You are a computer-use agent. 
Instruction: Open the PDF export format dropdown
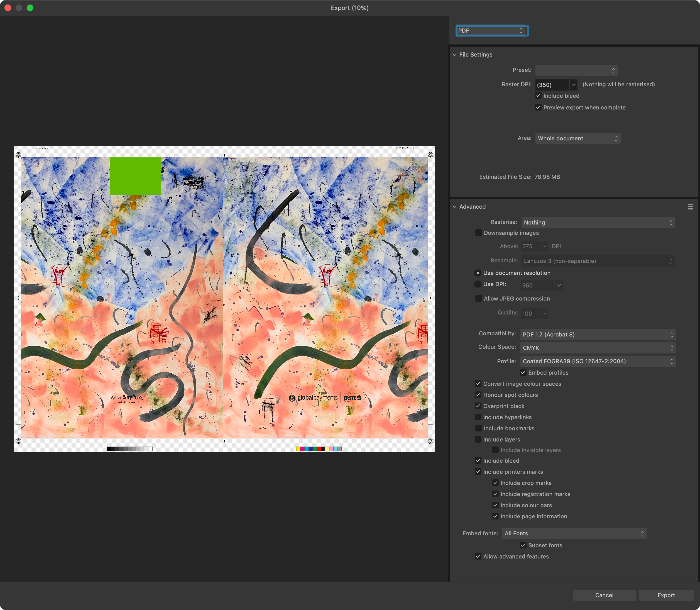point(492,31)
